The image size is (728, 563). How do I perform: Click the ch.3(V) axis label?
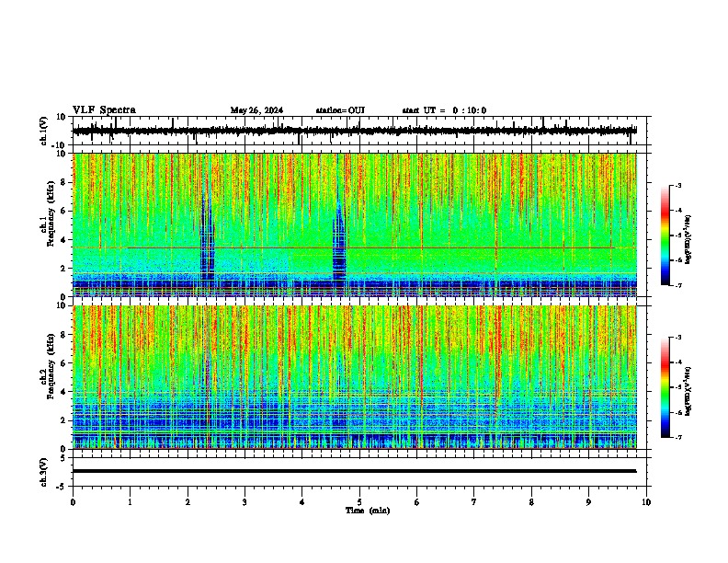pyautogui.click(x=44, y=472)
